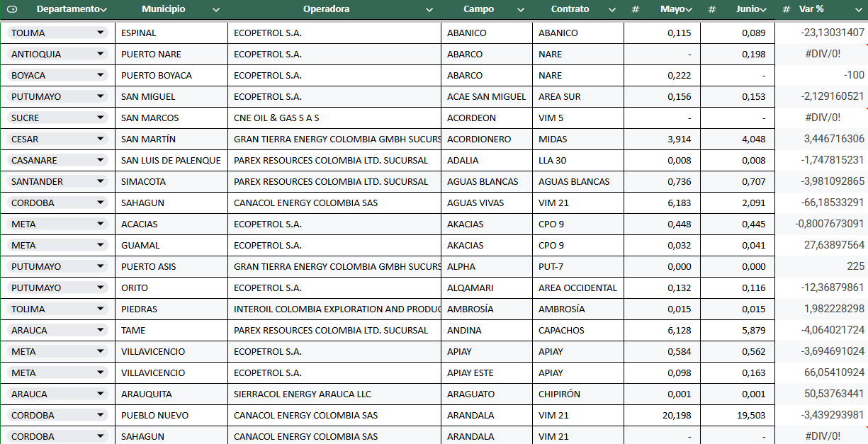The image size is (868, 444).
Task: Click the number type icon before Mayo
Action: coord(636,9)
